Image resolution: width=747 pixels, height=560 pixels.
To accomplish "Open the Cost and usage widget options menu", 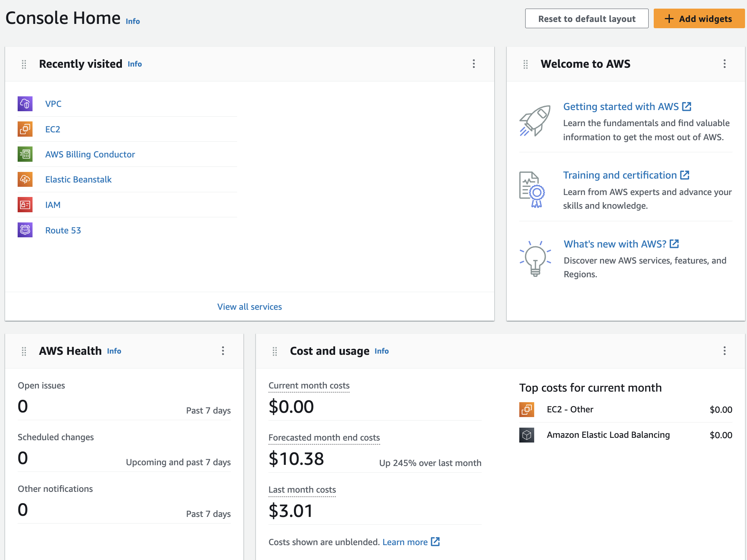I will click(x=725, y=351).
